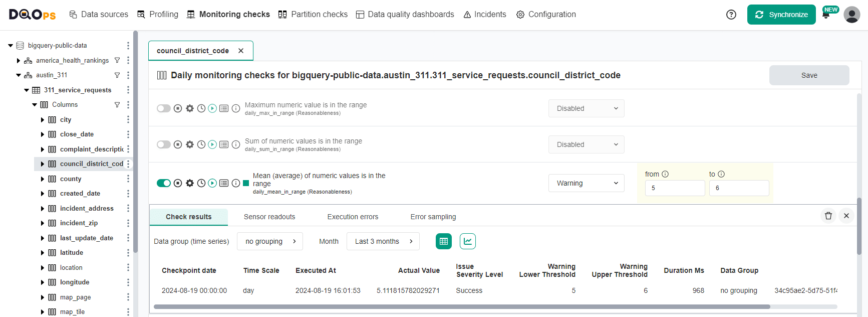Image resolution: width=868 pixels, height=317 pixels.
Task: Click the Synchronize button
Action: (781, 15)
